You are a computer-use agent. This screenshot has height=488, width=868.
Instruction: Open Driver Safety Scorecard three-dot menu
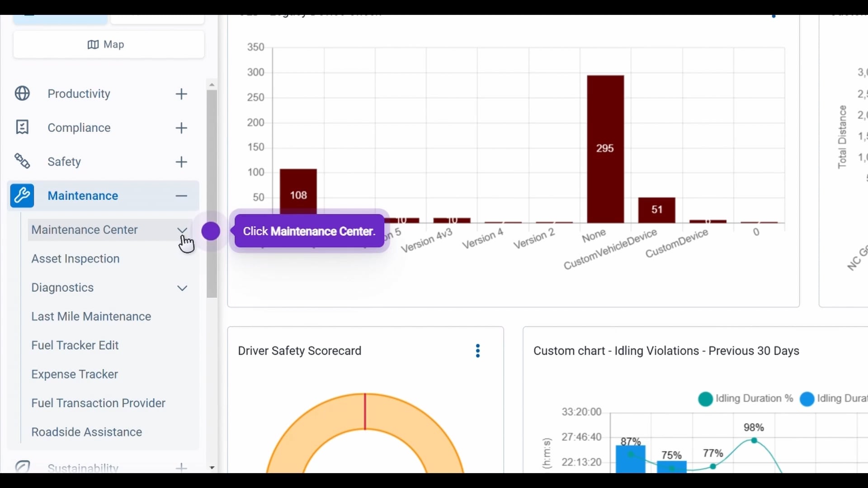coord(478,351)
